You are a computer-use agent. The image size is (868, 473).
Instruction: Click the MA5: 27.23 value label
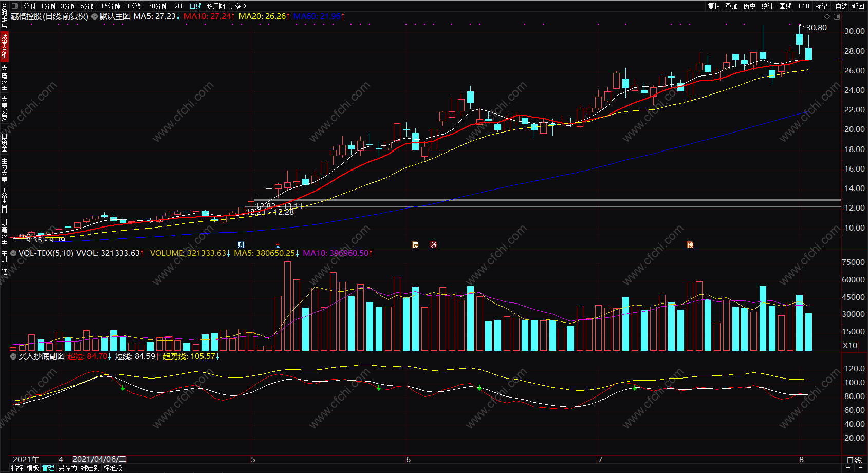click(157, 16)
